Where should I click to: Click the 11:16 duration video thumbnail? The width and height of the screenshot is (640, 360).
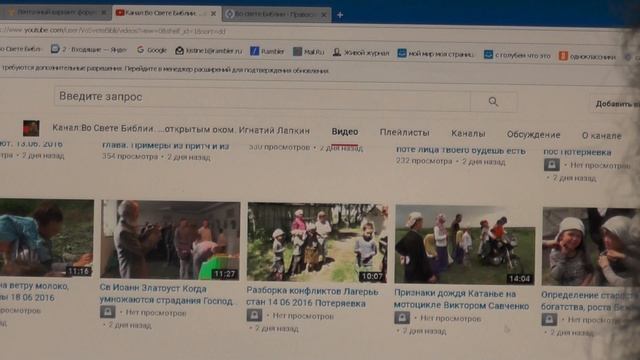click(x=47, y=238)
